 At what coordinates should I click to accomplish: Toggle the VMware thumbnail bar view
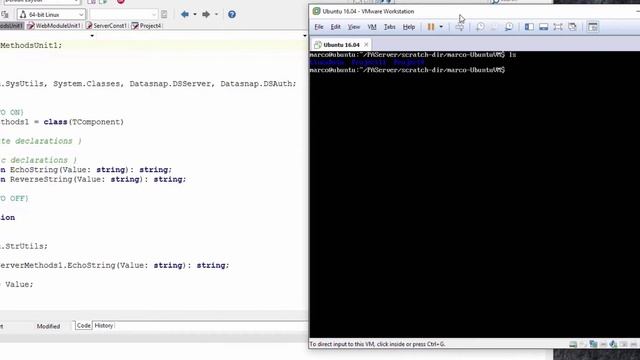pyautogui.click(x=543, y=27)
